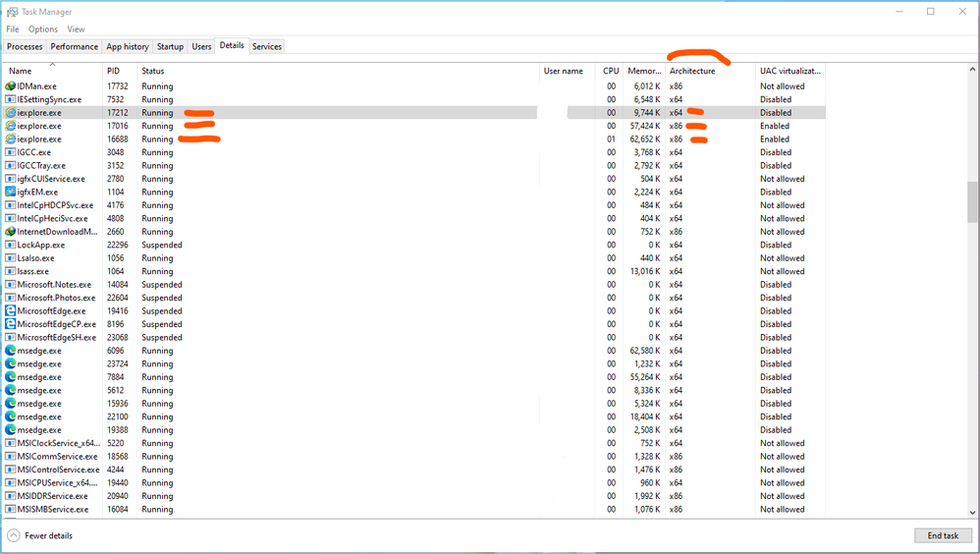Collapse view with Fewer details
Viewport: 980px width, 554px height.
coord(40,536)
